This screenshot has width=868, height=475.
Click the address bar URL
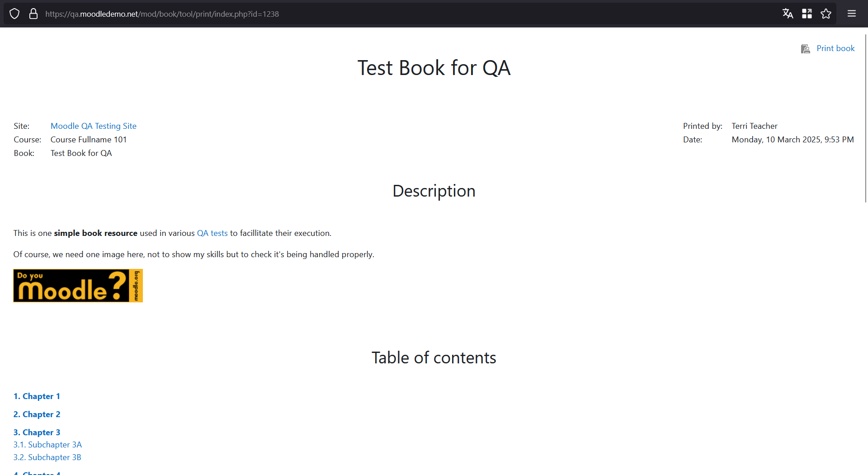click(x=162, y=14)
